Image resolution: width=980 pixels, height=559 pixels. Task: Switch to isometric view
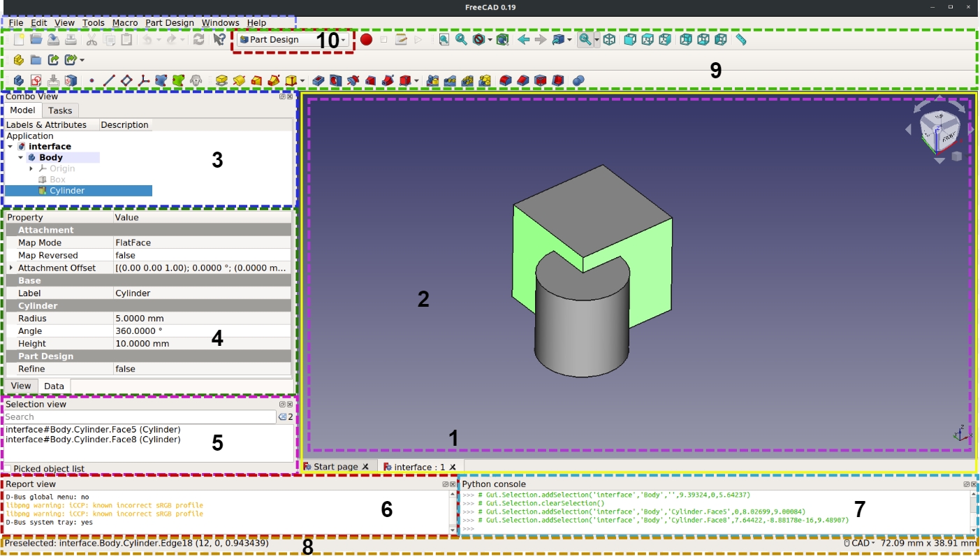[608, 40]
